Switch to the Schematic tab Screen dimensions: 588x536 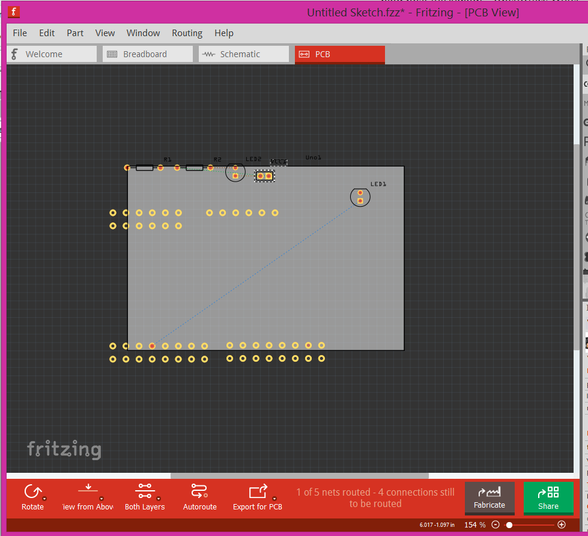[x=244, y=54]
